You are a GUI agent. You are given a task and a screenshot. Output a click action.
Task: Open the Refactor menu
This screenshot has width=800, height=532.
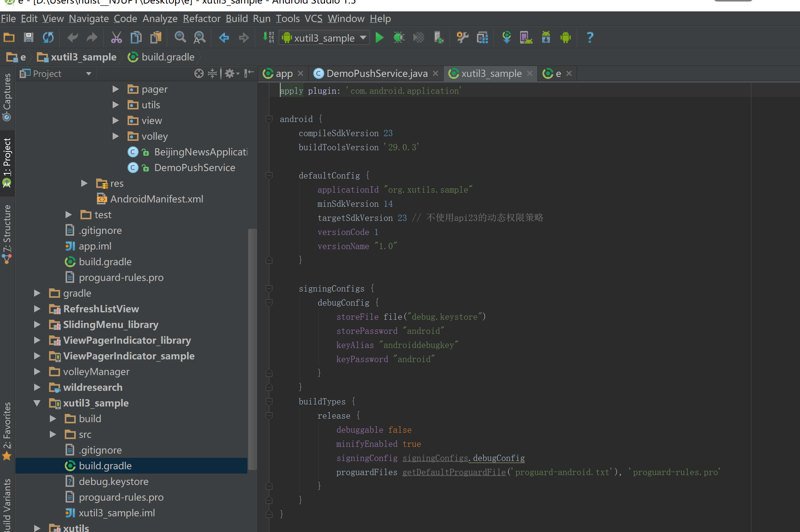click(201, 18)
